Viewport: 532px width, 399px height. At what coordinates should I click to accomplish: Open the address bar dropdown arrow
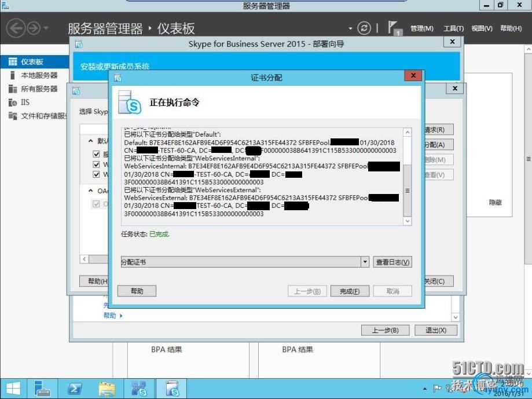coord(350,28)
